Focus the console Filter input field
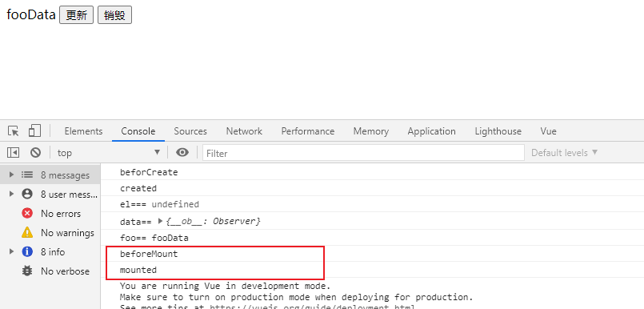Image resolution: width=644 pixels, height=309 pixels. coord(363,153)
